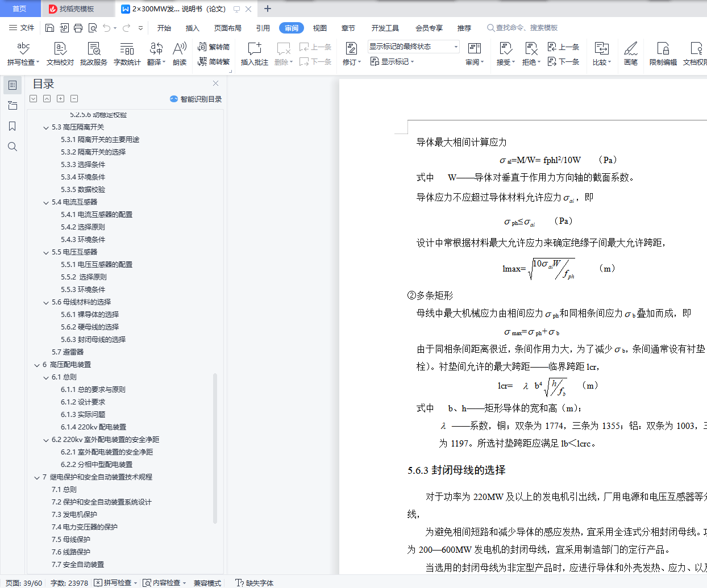Open 文档校对 document proofreading
Screen dimensions: 707x588
coord(60,54)
